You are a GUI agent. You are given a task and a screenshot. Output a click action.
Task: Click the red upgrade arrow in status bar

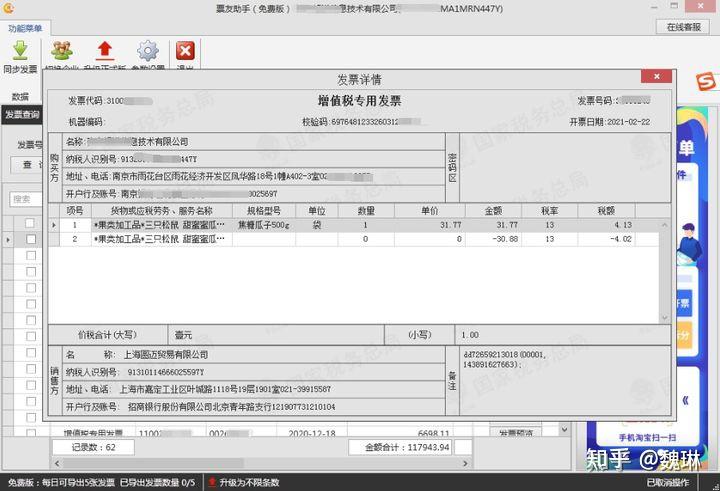pyautogui.click(x=212, y=482)
